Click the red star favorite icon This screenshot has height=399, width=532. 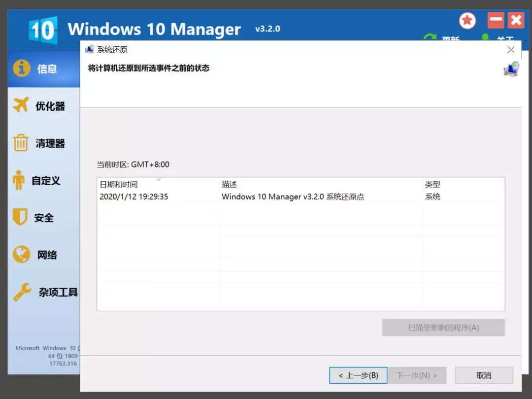[x=467, y=21]
